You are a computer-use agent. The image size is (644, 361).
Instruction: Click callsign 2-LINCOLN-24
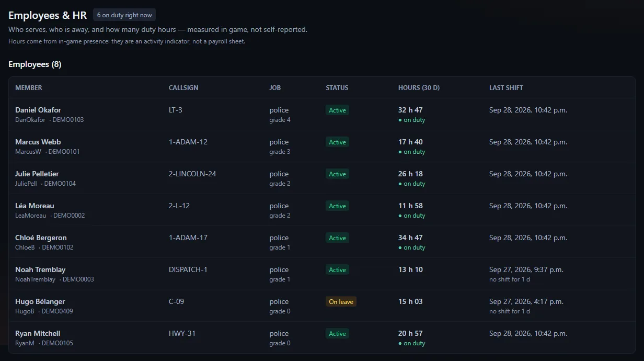pos(192,174)
